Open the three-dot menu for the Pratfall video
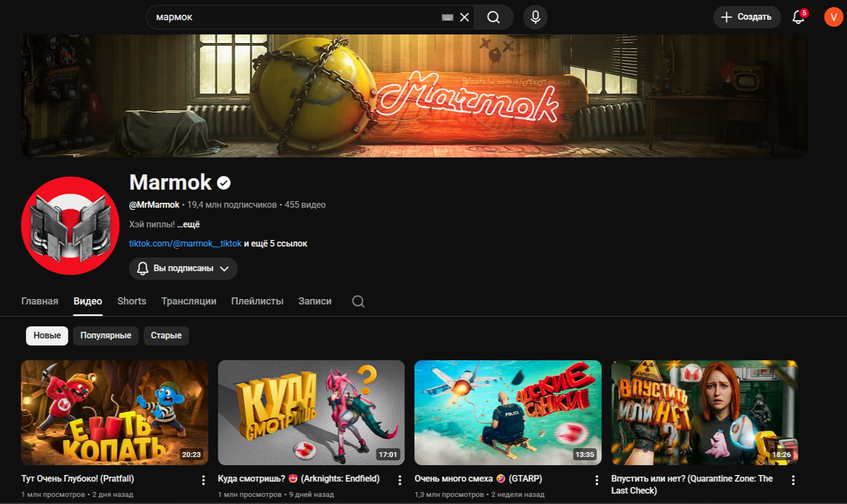 [203, 480]
